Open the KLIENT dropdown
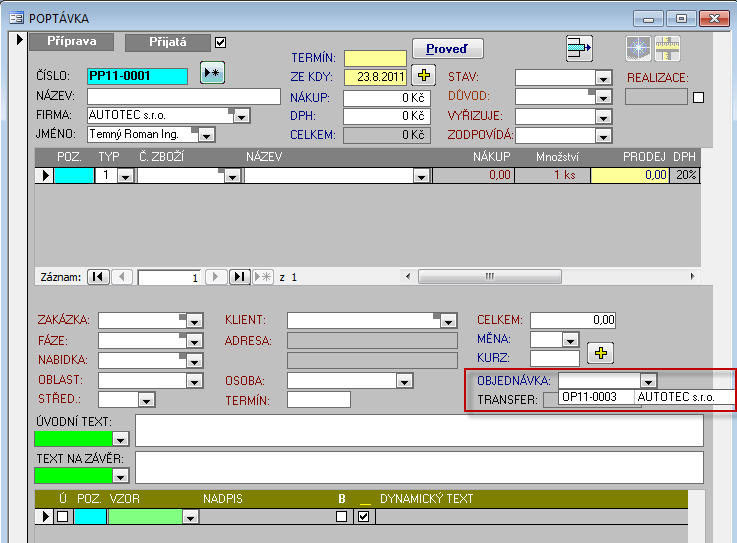 coord(448,322)
